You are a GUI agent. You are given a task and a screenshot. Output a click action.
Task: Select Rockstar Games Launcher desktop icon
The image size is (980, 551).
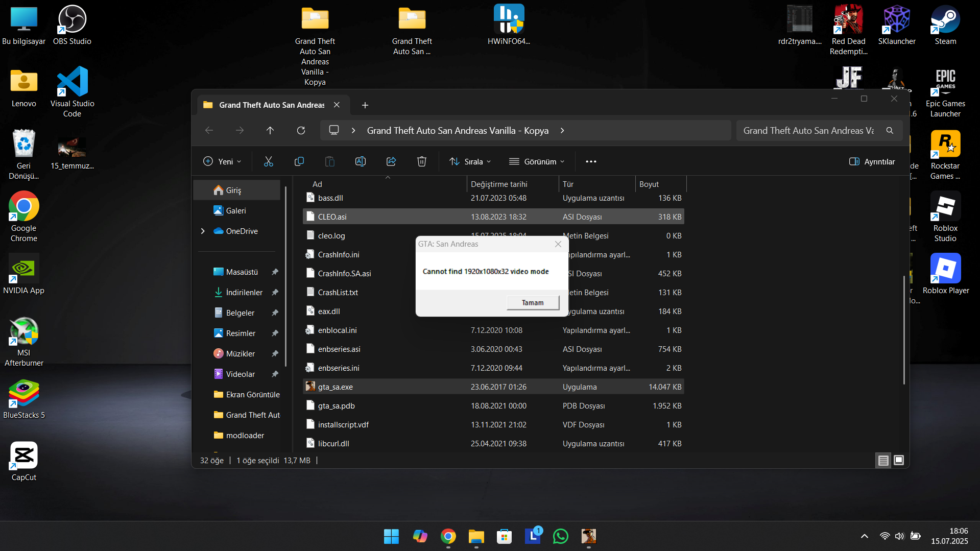click(945, 155)
